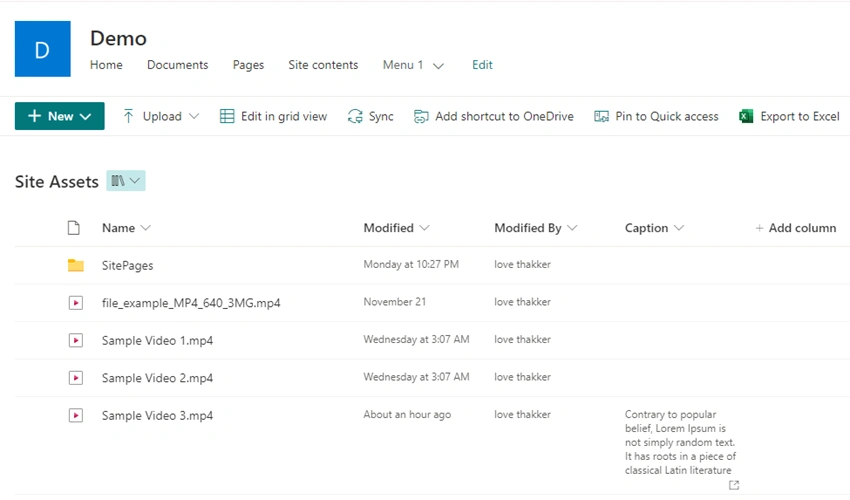The width and height of the screenshot is (850, 500).
Task: Expand the Upload options chevron
Action: point(194,116)
